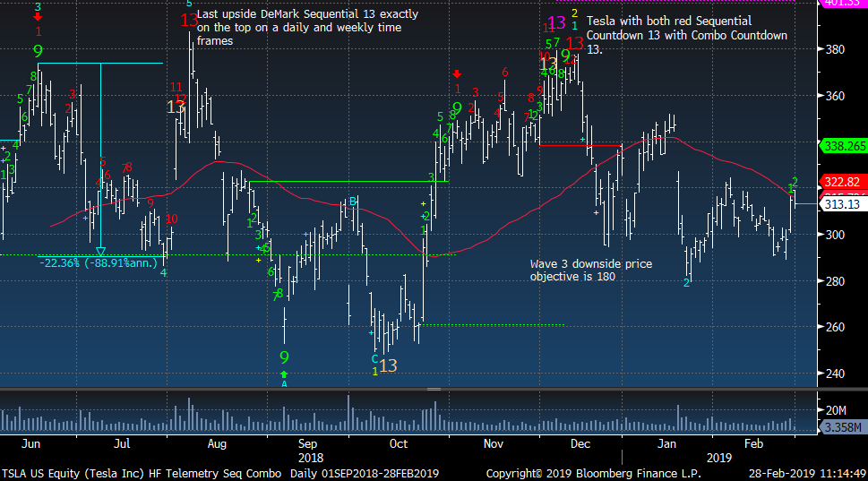
Task: Select the 'Wave 3 downside price objective' annotation
Action: [590, 271]
